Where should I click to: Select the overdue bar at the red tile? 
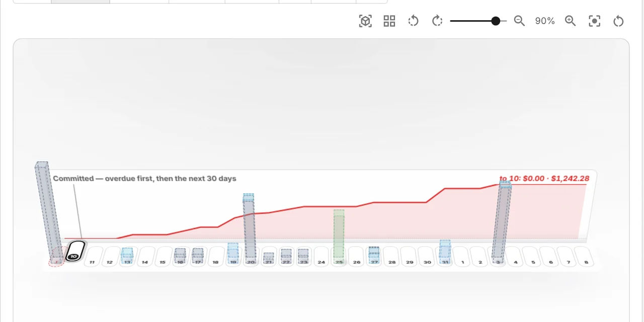point(49,211)
